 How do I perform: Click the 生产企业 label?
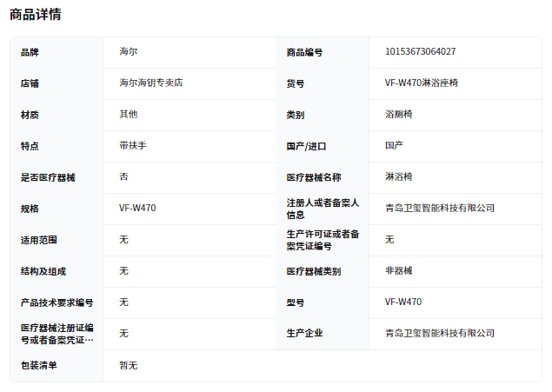(304, 334)
